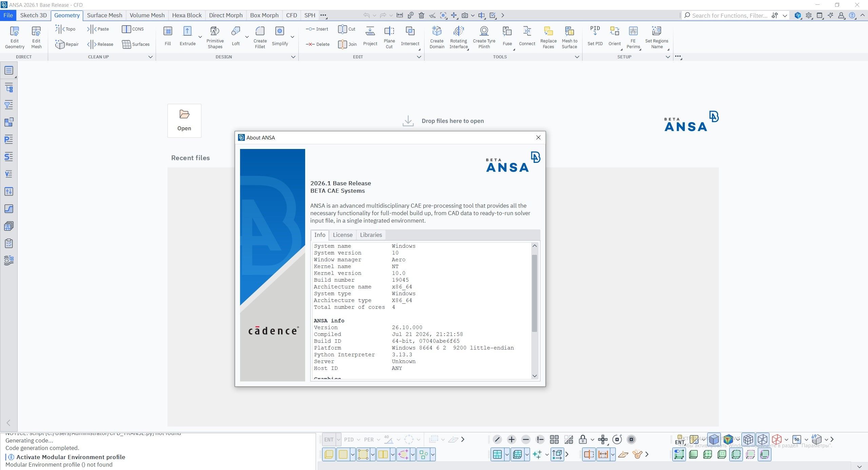This screenshot has width=868, height=470.
Task: Open the Libraries tab in About ANSA
Action: coord(371,235)
